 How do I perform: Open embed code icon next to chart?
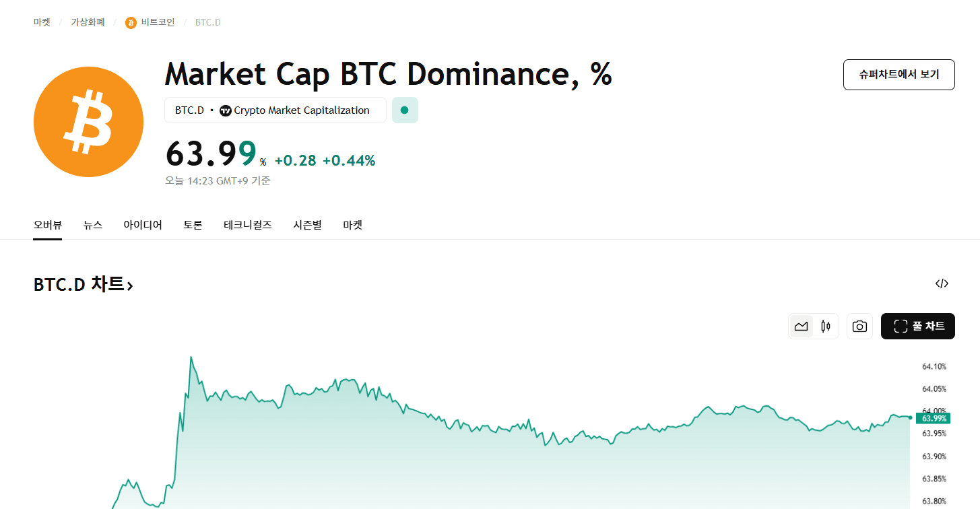942,283
